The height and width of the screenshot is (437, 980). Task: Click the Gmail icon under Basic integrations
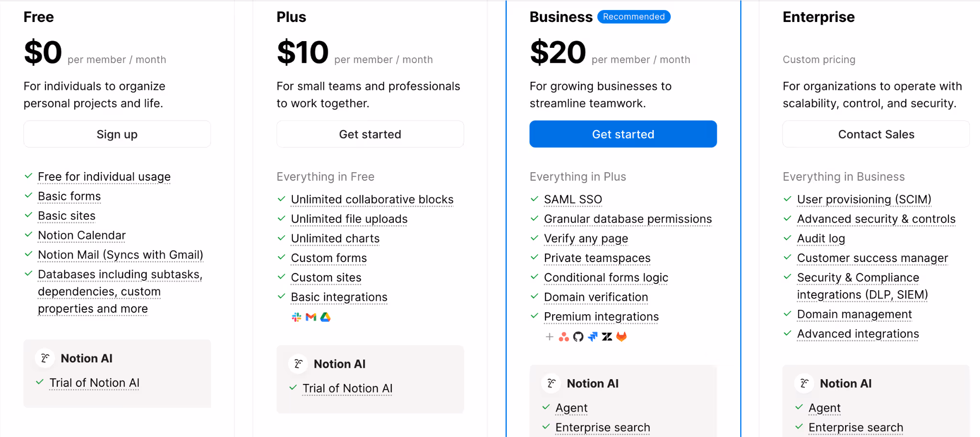pyautogui.click(x=311, y=317)
